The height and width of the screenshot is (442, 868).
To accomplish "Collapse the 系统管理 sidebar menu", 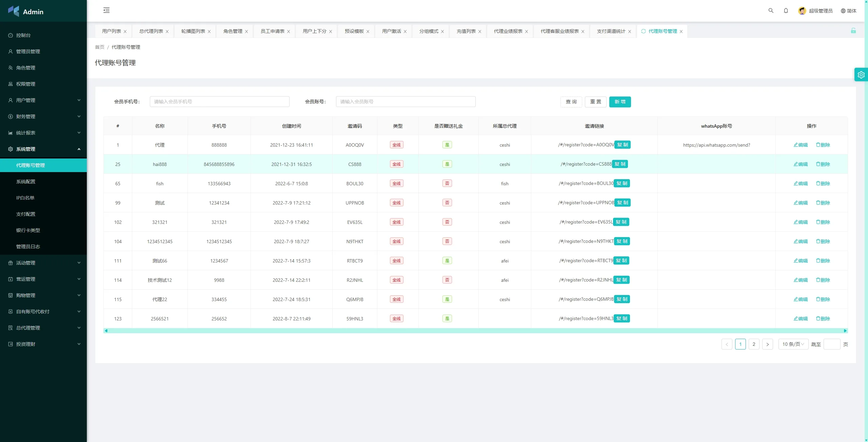I will 43,149.
